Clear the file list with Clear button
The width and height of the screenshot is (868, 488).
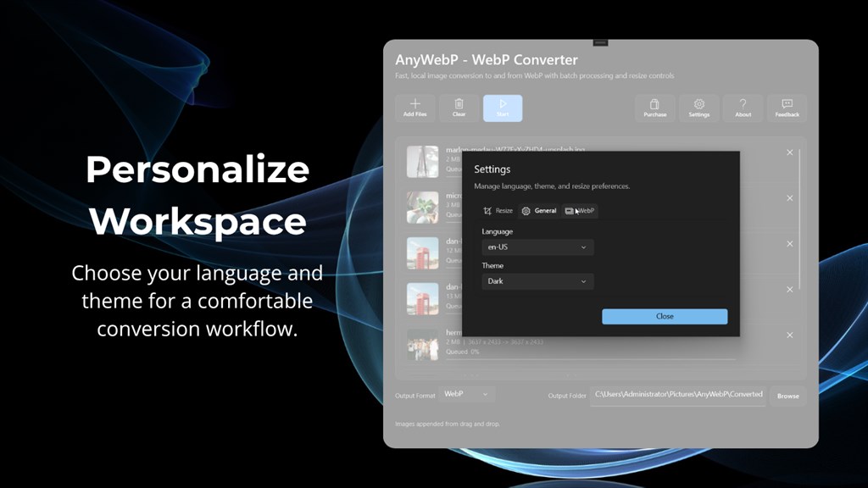(459, 108)
